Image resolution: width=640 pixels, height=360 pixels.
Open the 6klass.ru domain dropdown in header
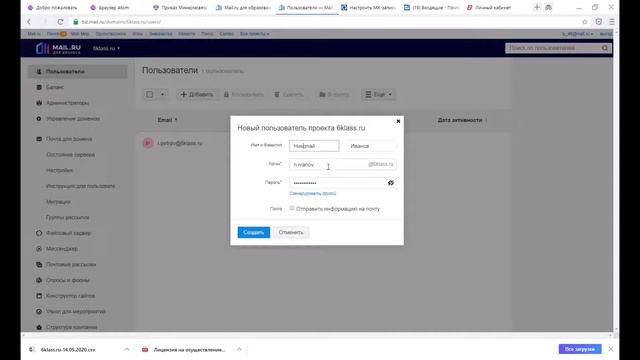(106, 48)
